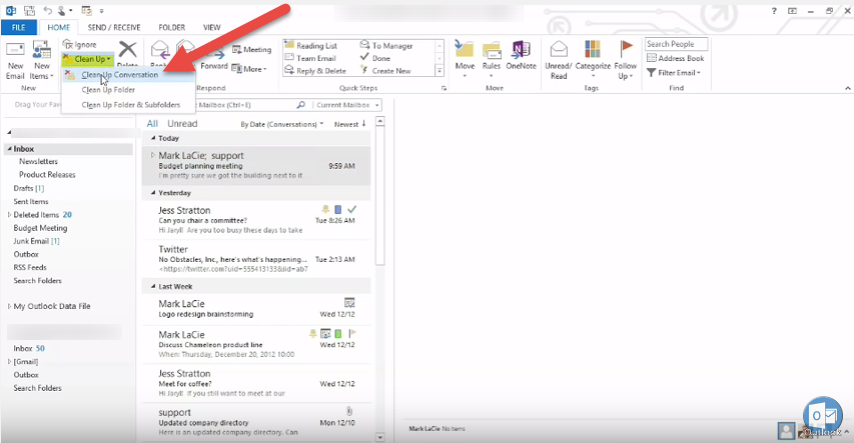Show All messages filter
Viewport: 854px width, 443px height.
(152, 124)
